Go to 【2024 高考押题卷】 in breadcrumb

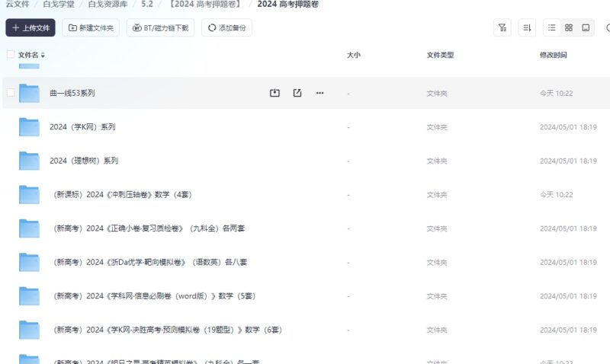click(205, 4)
